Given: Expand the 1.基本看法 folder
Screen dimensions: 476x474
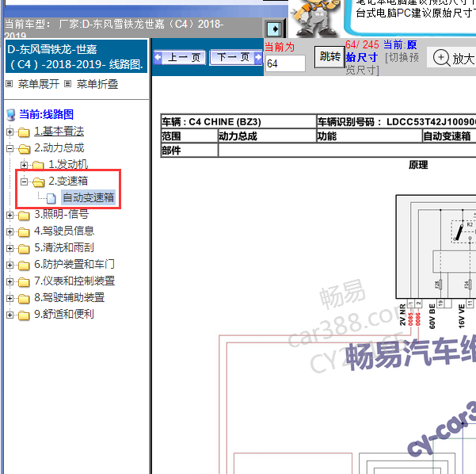Looking at the screenshot, I should [x=10, y=132].
